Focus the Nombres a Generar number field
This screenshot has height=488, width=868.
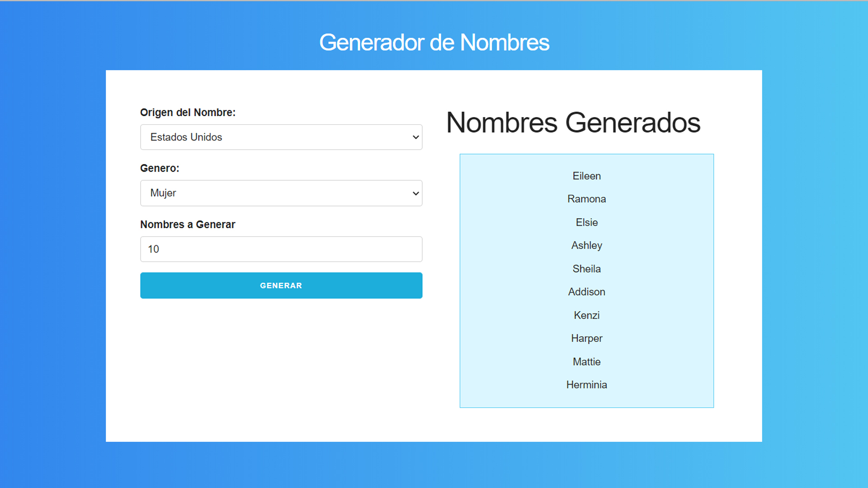pyautogui.click(x=281, y=249)
